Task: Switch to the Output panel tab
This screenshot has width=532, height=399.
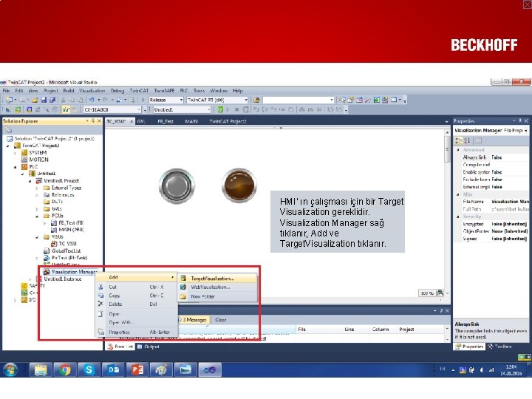Action: point(149,347)
